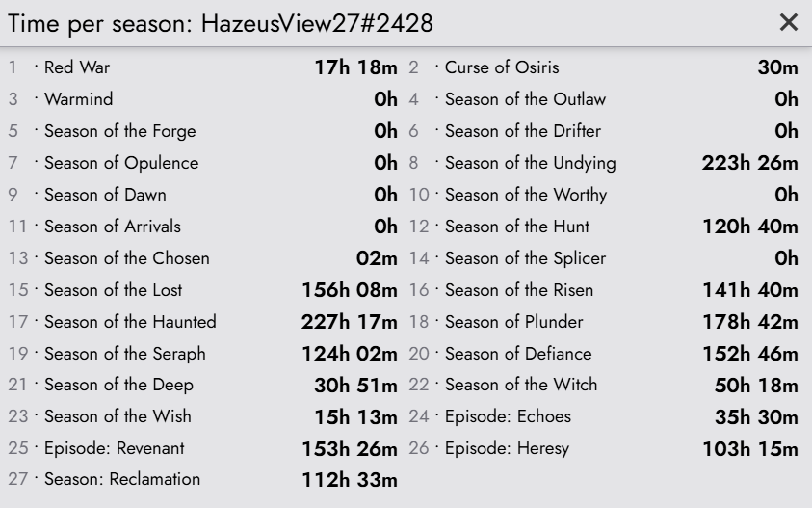Click the 112h 33m time value
This screenshot has height=508, width=812.
click(350, 479)
